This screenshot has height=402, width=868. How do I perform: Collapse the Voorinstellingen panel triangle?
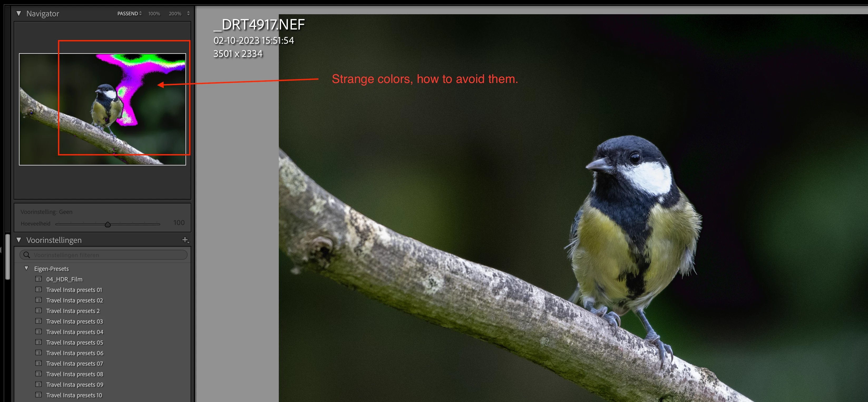tap(19, 240)
